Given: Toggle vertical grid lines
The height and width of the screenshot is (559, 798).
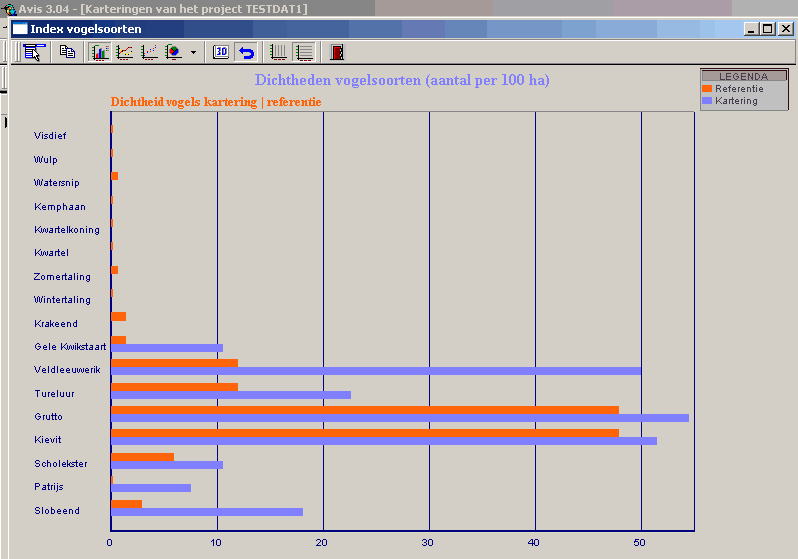Looking at the screenshot, I should tap(278, 52).
